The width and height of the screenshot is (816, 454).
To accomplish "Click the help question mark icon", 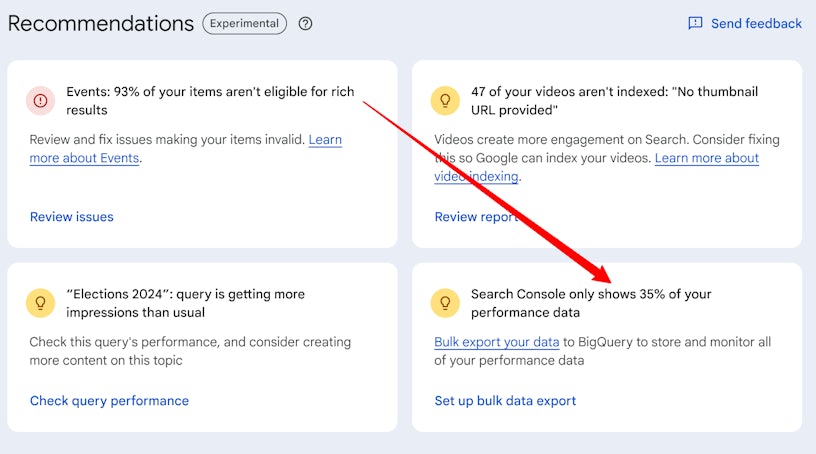I will click(x=306, y=23).
